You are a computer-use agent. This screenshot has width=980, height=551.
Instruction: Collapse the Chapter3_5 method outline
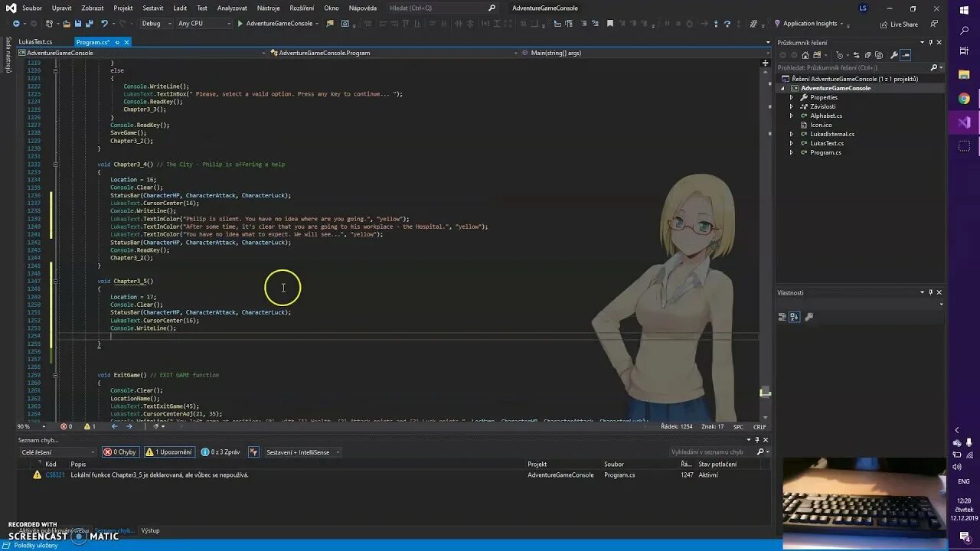pos(55,281)
